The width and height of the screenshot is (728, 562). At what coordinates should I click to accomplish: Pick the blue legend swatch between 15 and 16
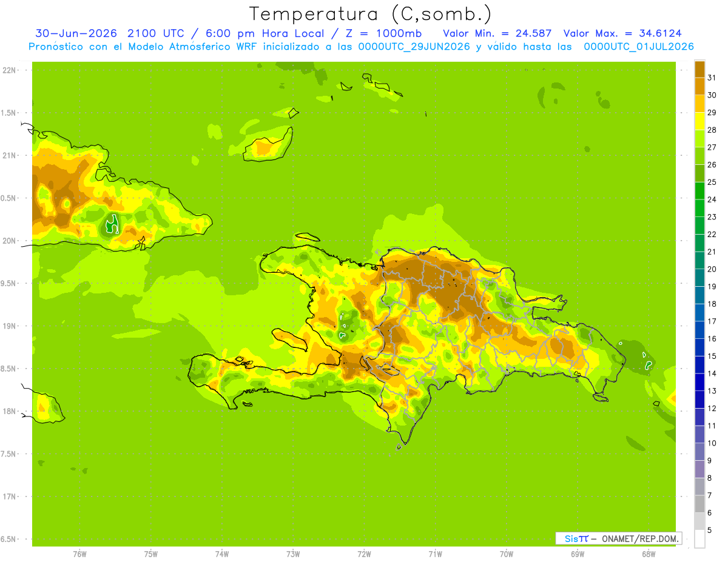(699, 347)
